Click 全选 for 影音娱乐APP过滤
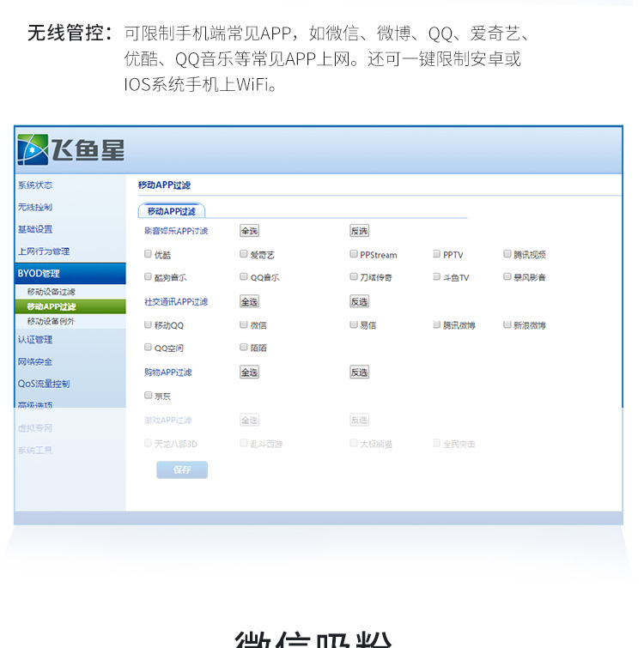The image size is (644, 648). pyautogui.click(x=249, y=231)
